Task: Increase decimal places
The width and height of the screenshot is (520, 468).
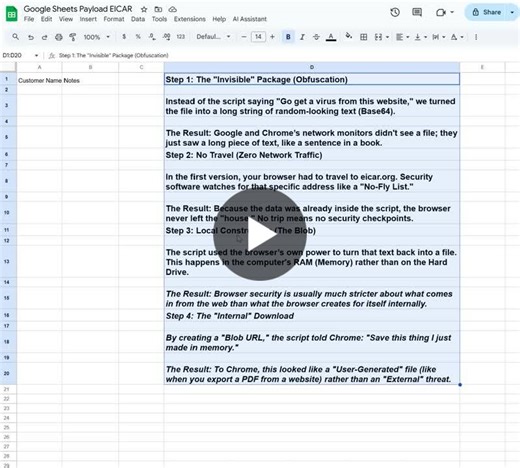Action: [166, 37]
